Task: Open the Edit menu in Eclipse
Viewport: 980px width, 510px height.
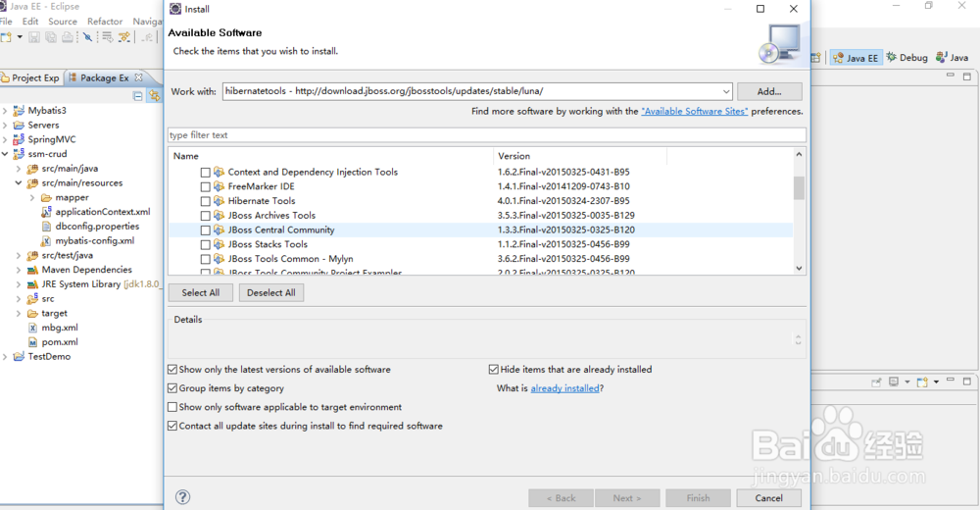Action: pyautogui.click(x=30, y=22)
